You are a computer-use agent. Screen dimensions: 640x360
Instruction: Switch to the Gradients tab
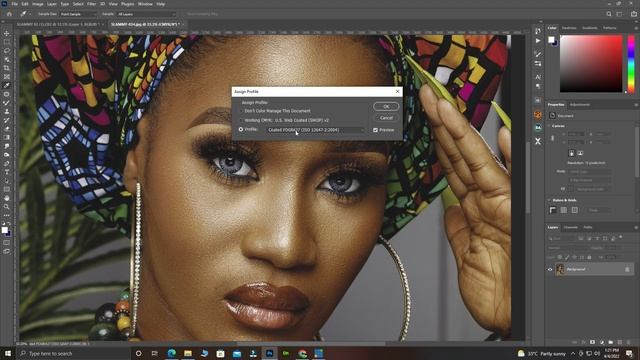[589, 28]
